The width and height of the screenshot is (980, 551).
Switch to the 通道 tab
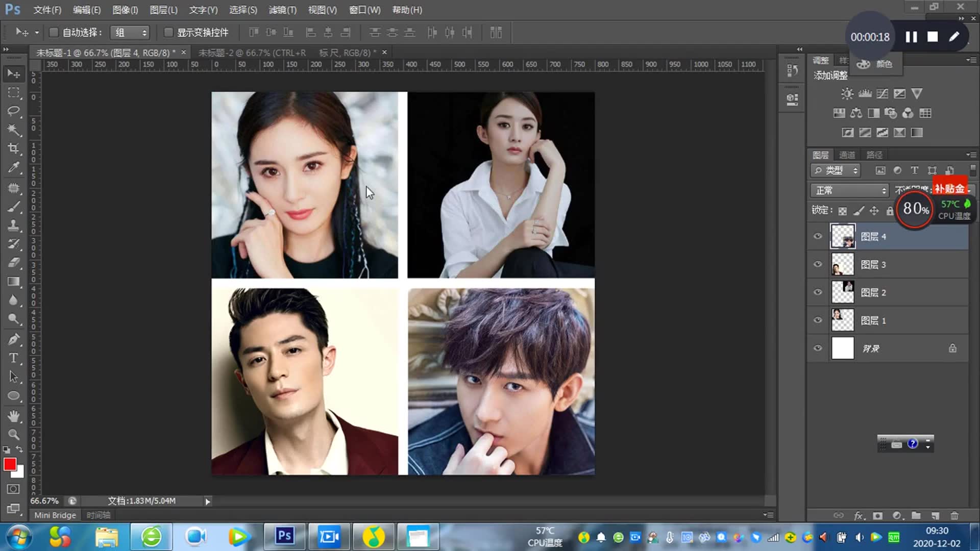click(847, 155)
